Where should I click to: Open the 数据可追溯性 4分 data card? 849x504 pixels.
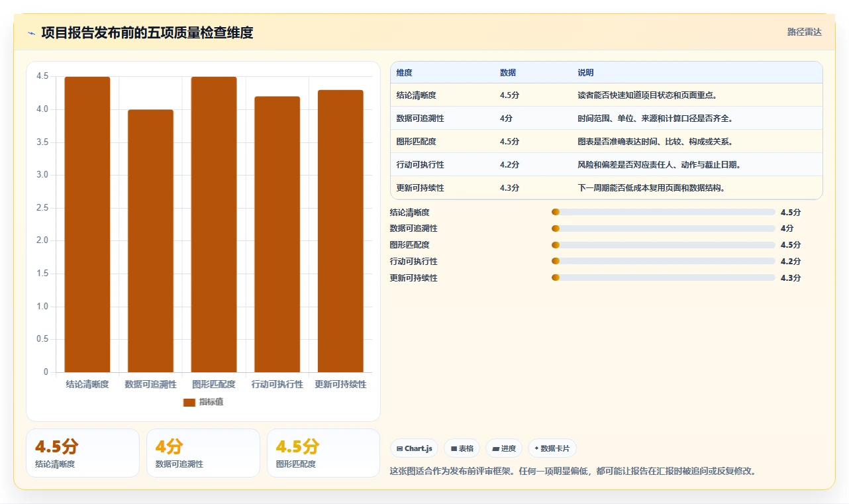click(203, 453)
